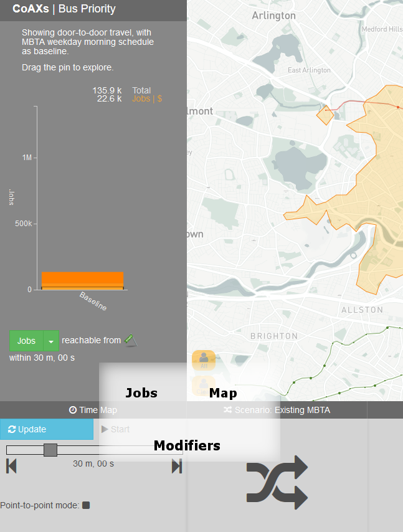Click the time slider handle
This screenshot has height=532, width=403.
coord(50,450)
